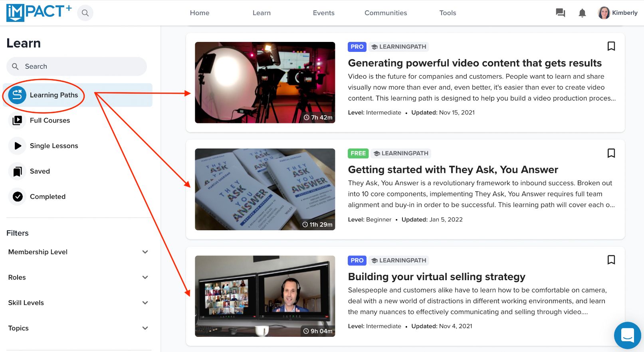Screen dimensions: 644x352
Task: Click the Learn sidebar search field
Action: pos(77,66)
